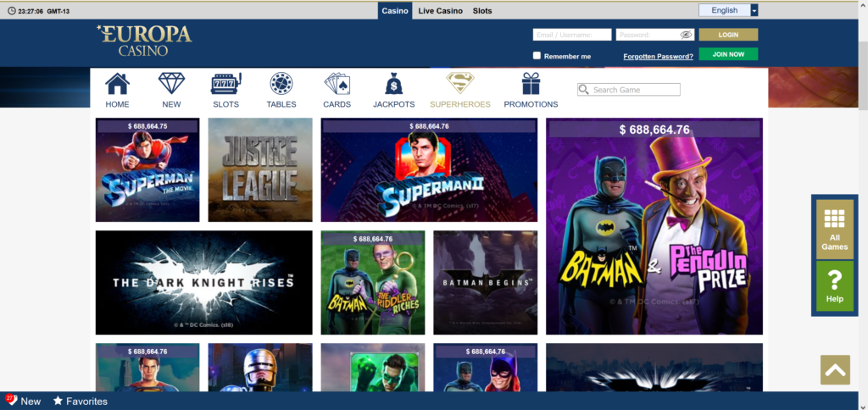Expand the English language dropdown arrow
Screen dimensions: 868x410
click(x=754, y=10)
